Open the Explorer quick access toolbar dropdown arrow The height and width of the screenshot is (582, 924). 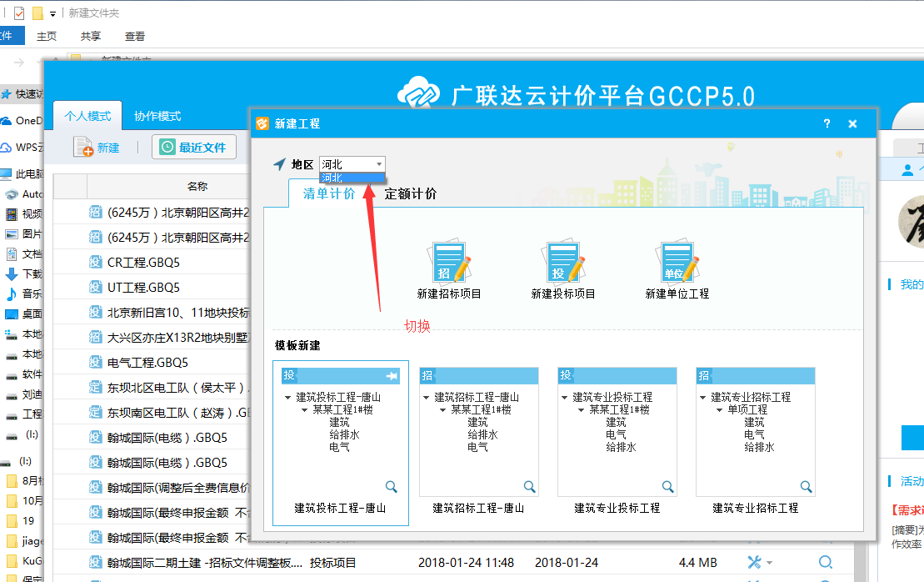(52, 13)
